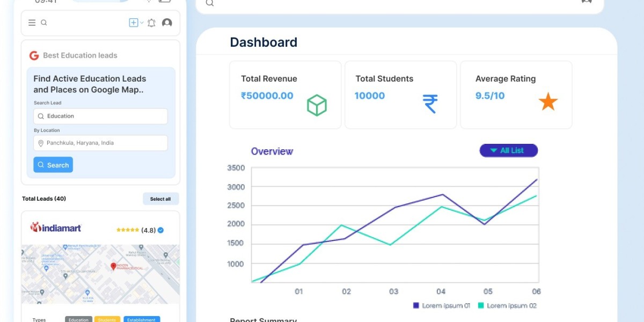
Task: Click the 3500 y-axis label
Action: 236,168
